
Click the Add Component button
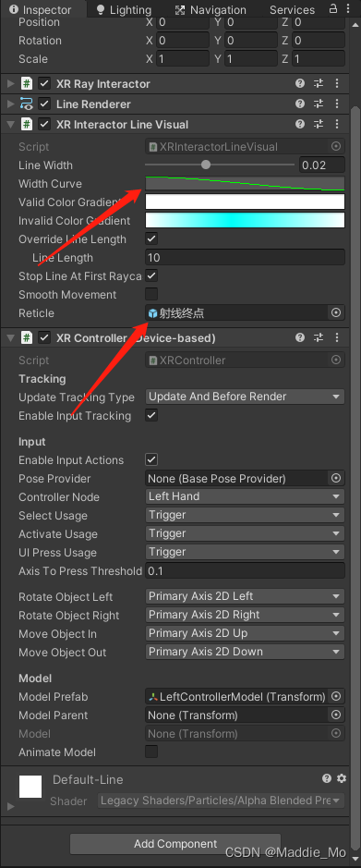point(175,844)
